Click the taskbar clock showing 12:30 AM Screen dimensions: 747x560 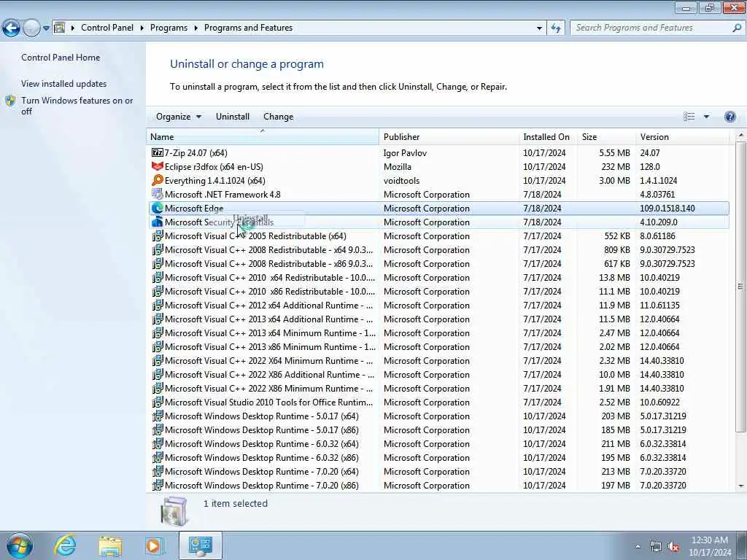(709, 540)
